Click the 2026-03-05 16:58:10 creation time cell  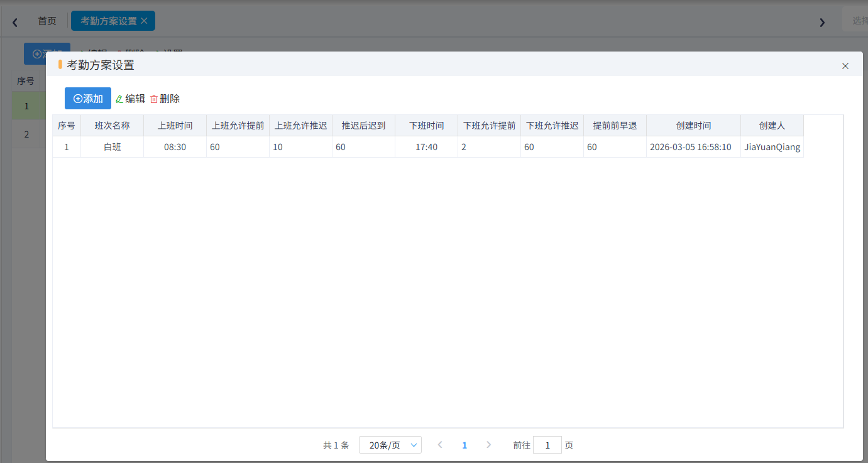pyautogui.click(x=694, y=147)
